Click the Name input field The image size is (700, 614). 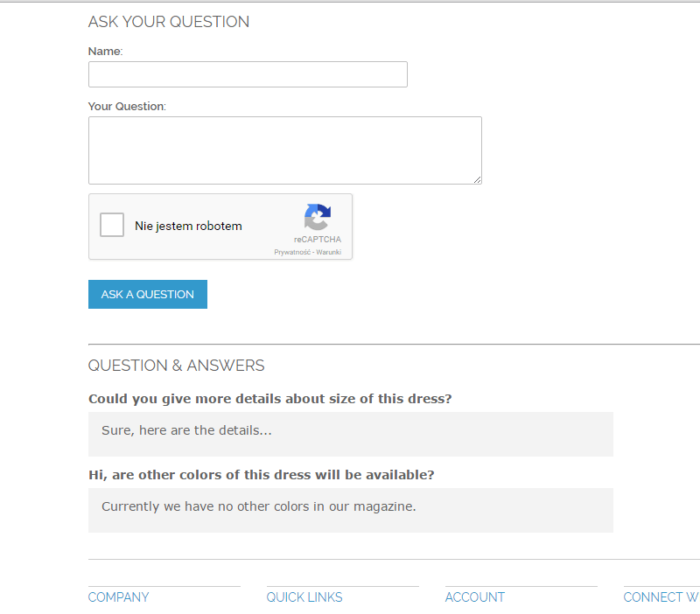pos(248,74)
